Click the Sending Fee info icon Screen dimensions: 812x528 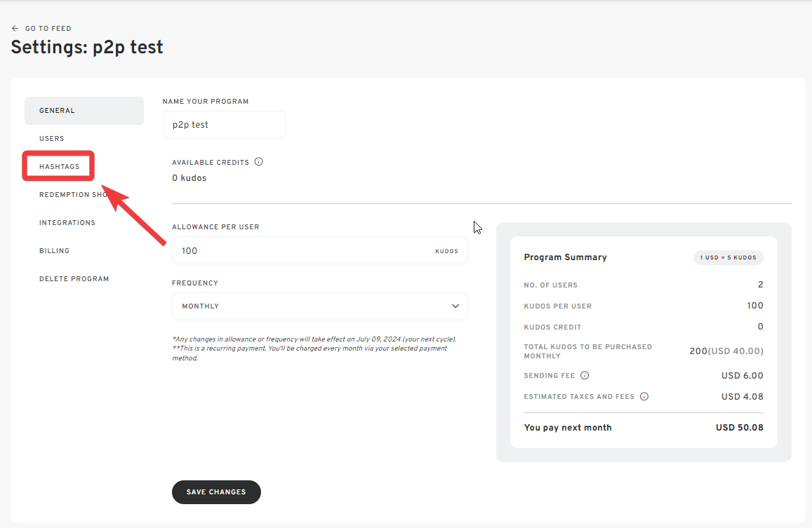pyautogui.click(x=584, y=375)
